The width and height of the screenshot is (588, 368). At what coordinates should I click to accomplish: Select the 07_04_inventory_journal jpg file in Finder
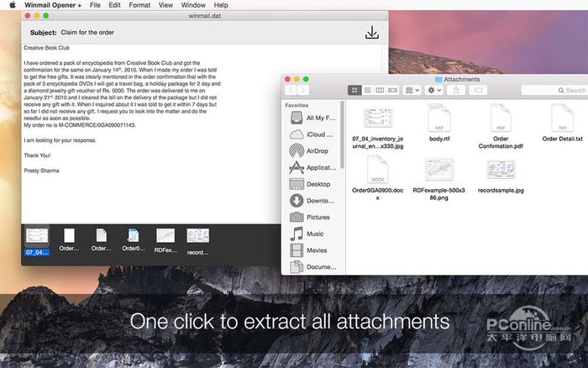click(x=378, y=128)
